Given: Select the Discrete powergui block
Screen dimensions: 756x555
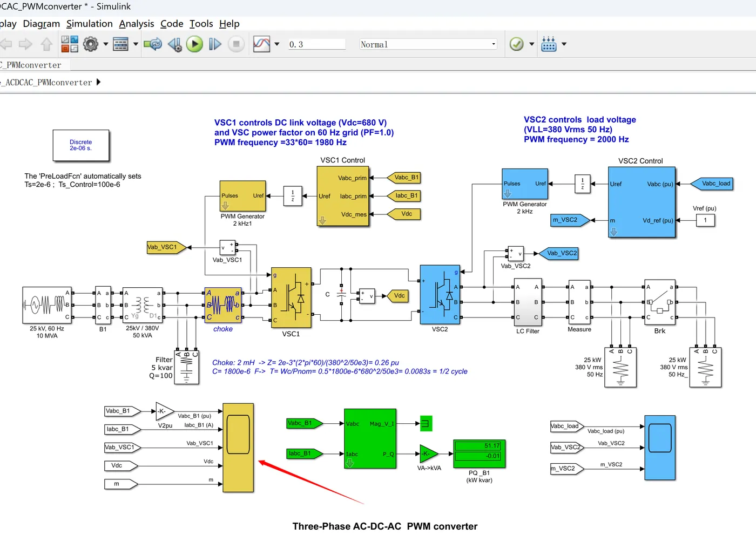Looking at the screenshot, I should click(81, 145).
